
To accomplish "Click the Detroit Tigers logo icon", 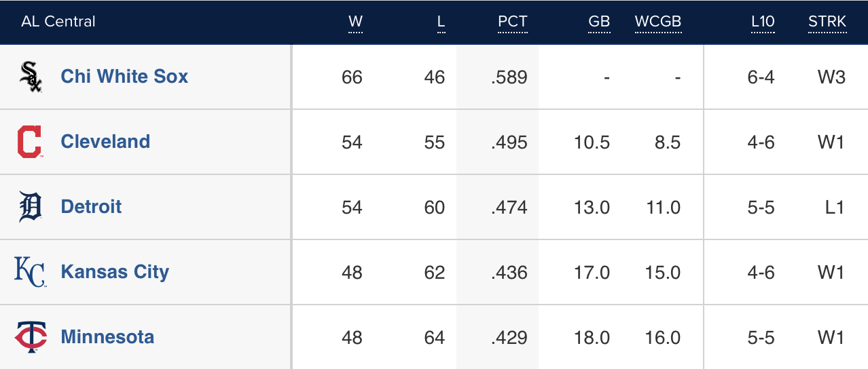I will 31,207.
